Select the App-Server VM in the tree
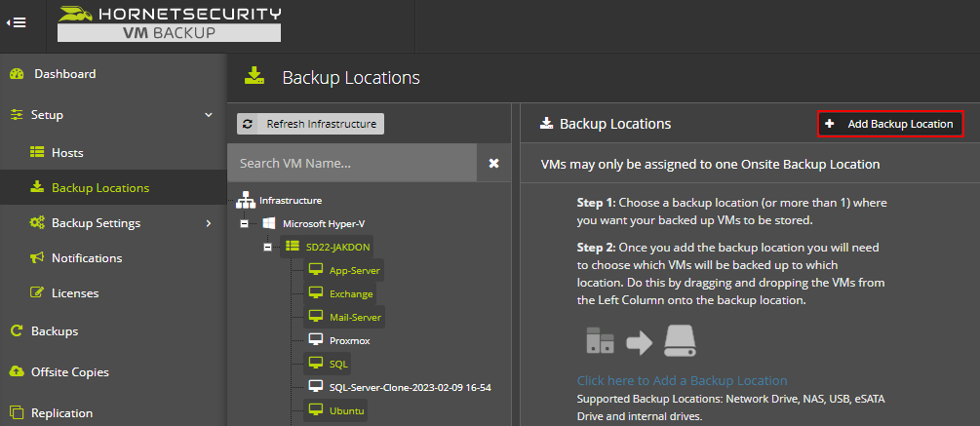 point(354,270)
